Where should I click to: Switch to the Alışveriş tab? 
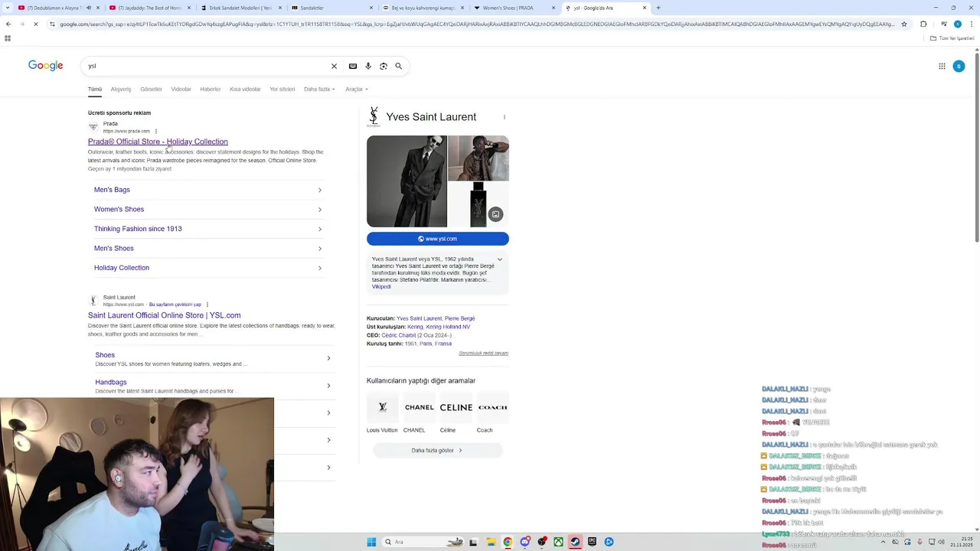[121, 89]
